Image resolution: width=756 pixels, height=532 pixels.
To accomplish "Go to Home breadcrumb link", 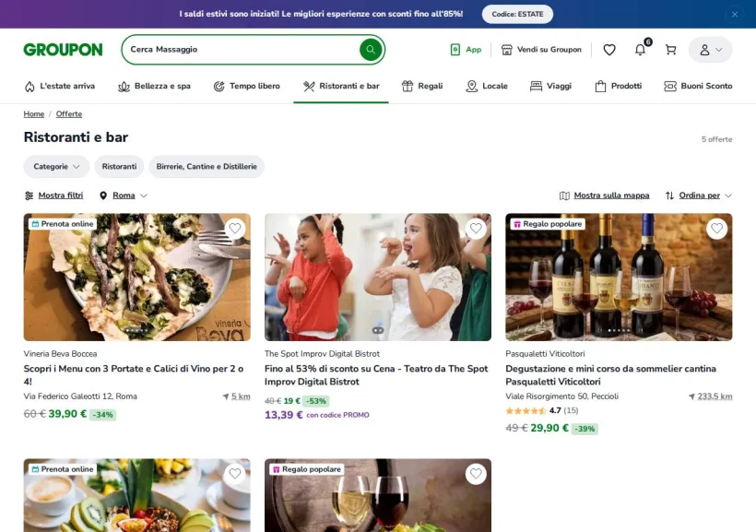I will [x=34, y=113].
